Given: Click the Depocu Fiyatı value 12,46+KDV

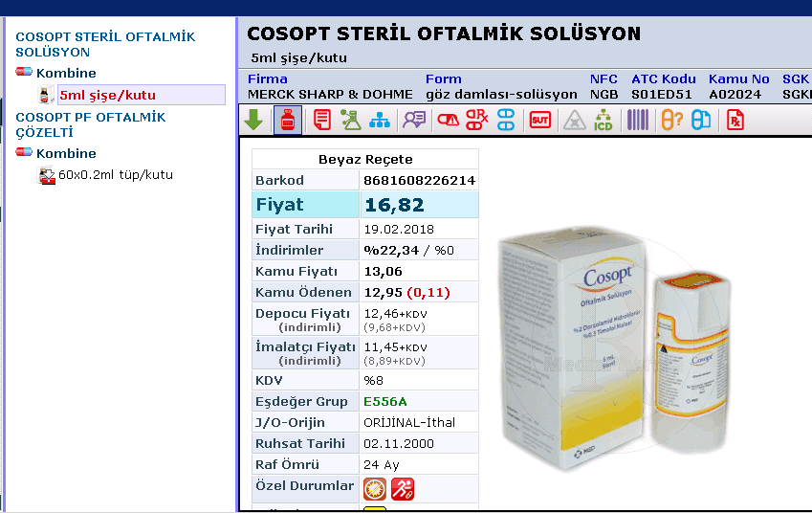Looking at the screenshot, I should click(395, 314).
